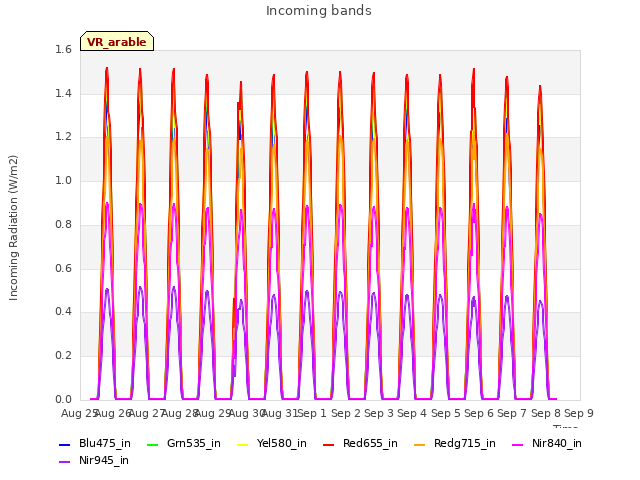Image resolution: width=640 pixels, height=480 pixels.
Task: Click the Sep 1 x-axis date label
Action: click(312, 413)
